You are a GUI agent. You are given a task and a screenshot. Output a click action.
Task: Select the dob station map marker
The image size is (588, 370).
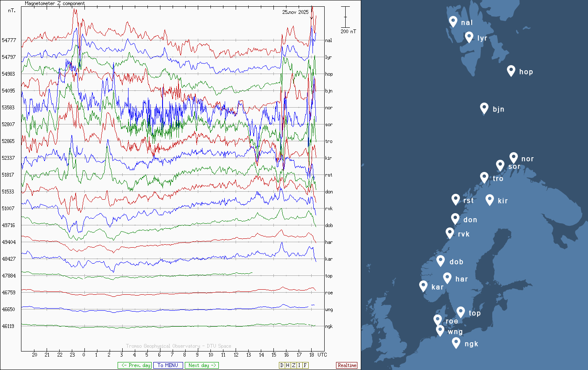[441, 261]
